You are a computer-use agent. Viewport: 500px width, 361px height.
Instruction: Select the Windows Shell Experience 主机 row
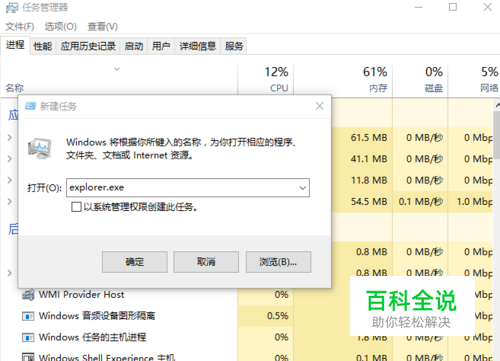click(247, 356)
